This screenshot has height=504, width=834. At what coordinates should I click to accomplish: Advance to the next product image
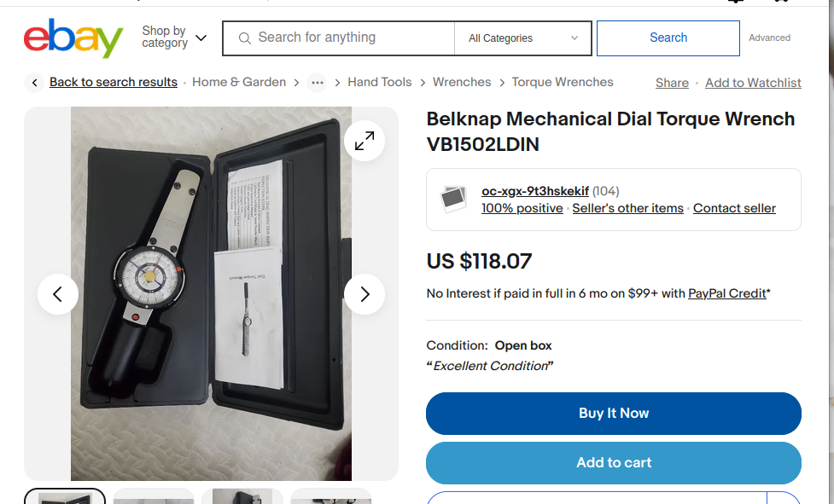(365, 294)
